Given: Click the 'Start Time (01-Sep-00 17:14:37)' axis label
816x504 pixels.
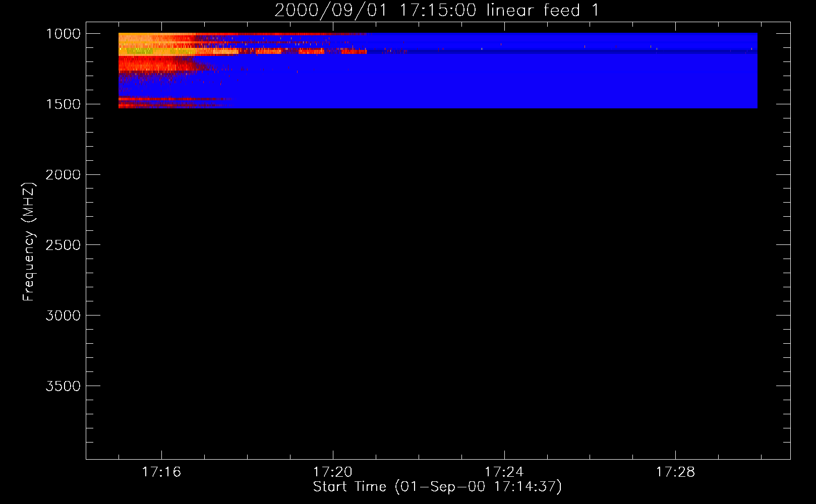Looking at the screenshot, I should [437, 487].
